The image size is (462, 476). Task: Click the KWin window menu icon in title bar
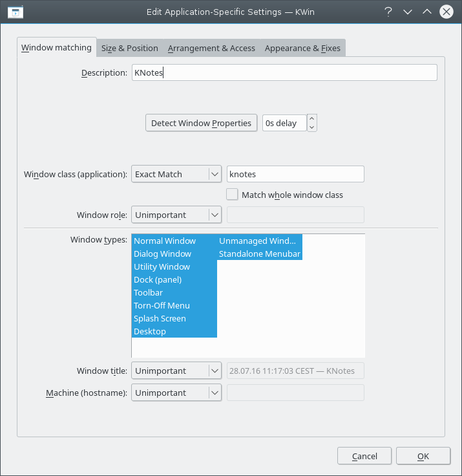click(x=16, y=12)
